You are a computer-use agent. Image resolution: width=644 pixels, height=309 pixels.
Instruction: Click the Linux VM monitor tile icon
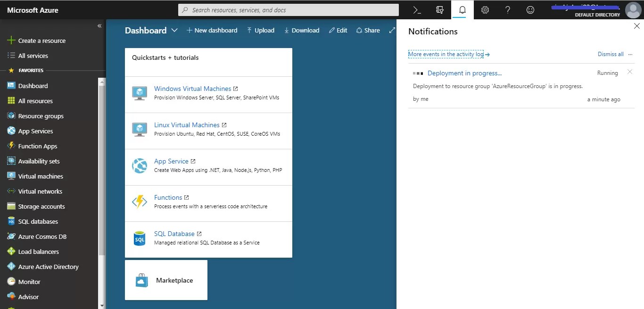point(140,130)
